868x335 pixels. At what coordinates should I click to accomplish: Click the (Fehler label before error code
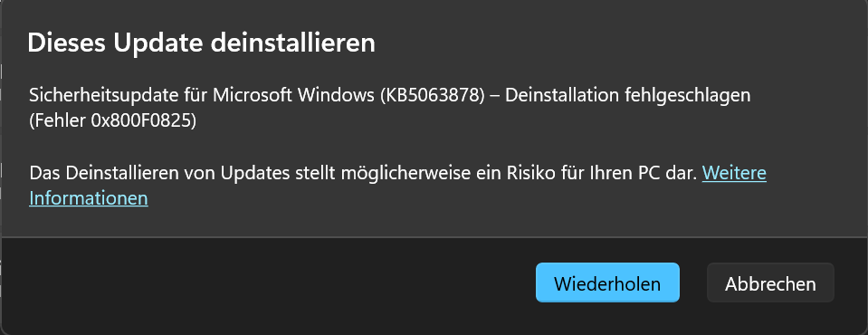58,121
